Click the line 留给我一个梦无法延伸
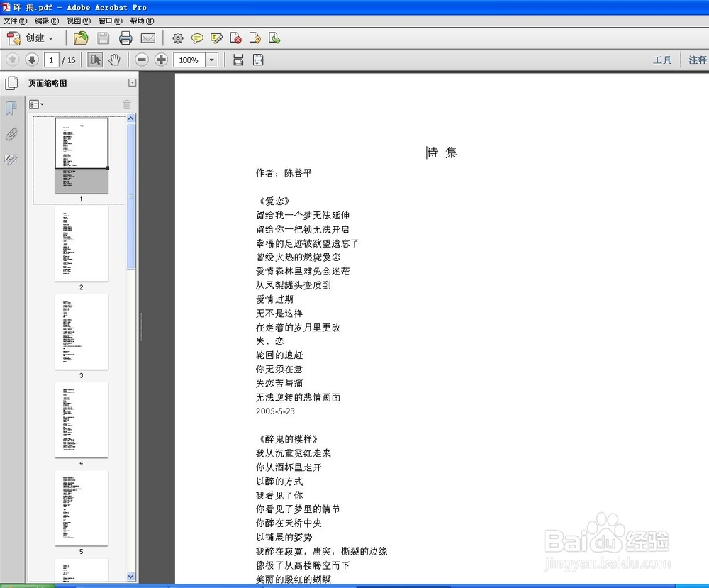 click(303, 215)
